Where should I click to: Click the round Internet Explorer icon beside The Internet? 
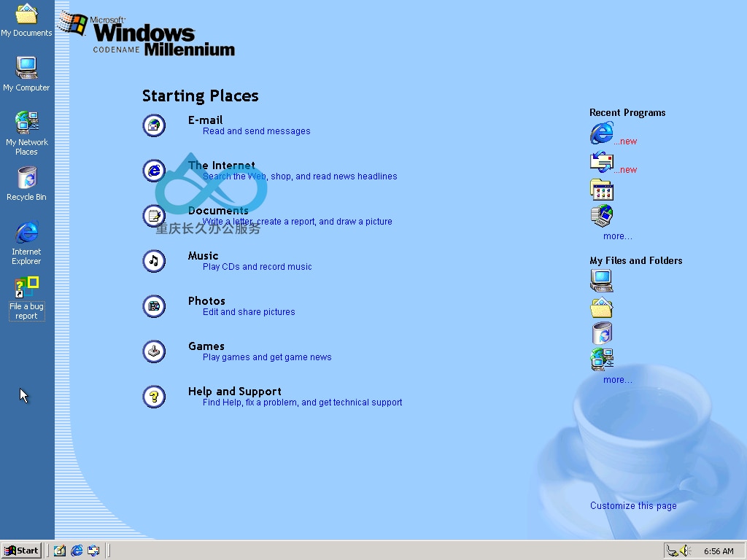click(154, 171)
